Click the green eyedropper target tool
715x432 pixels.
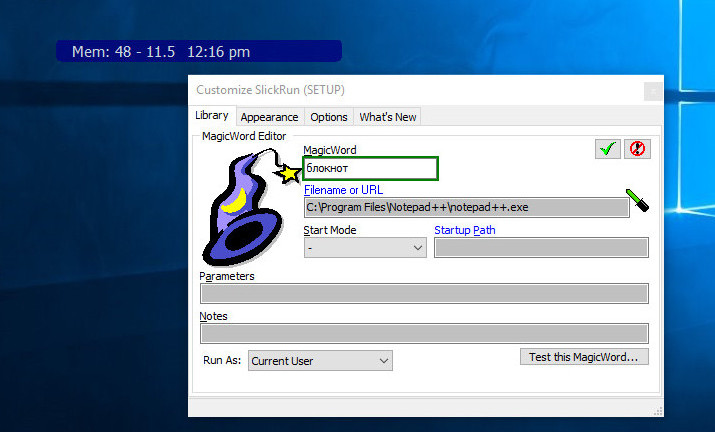tap(637, 200)
